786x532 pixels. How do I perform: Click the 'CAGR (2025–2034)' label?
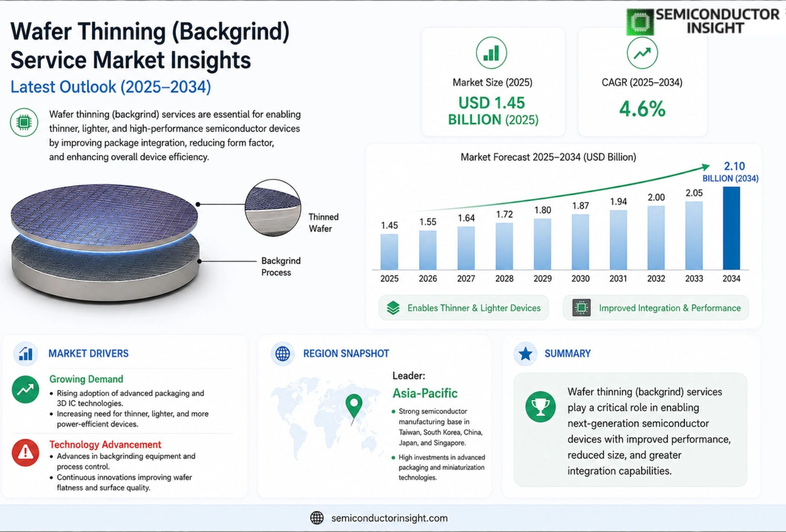[x=642, y=83]
